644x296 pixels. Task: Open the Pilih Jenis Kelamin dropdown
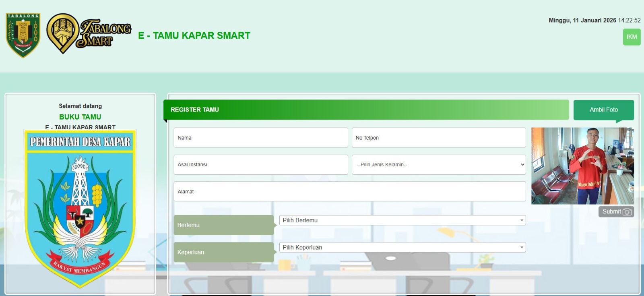(439, 165)
